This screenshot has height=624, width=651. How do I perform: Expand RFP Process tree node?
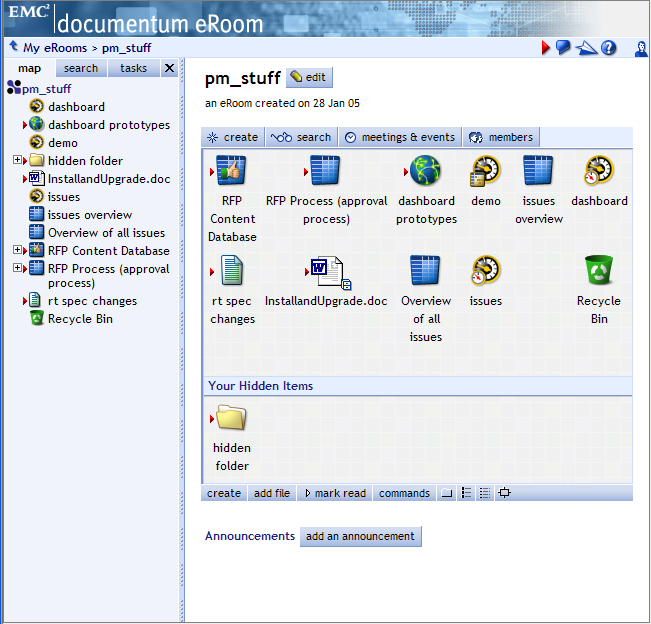pos(18,268)
